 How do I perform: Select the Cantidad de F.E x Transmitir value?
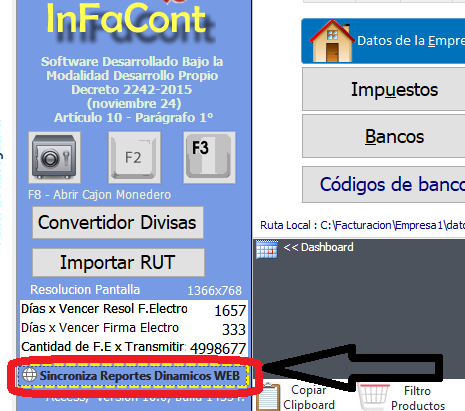(x=218, y=349)
